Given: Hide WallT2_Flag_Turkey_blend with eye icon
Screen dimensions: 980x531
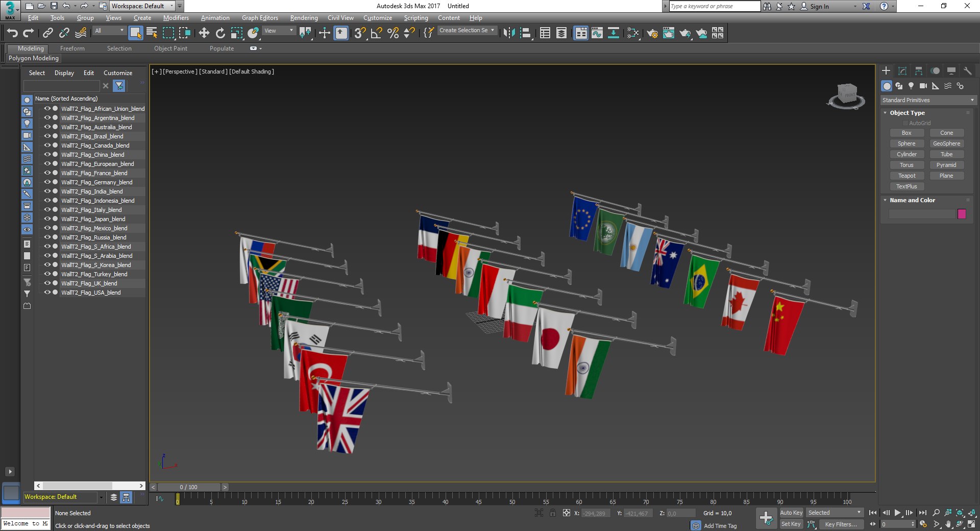Looking at the screenshot, I should [47, 274].
